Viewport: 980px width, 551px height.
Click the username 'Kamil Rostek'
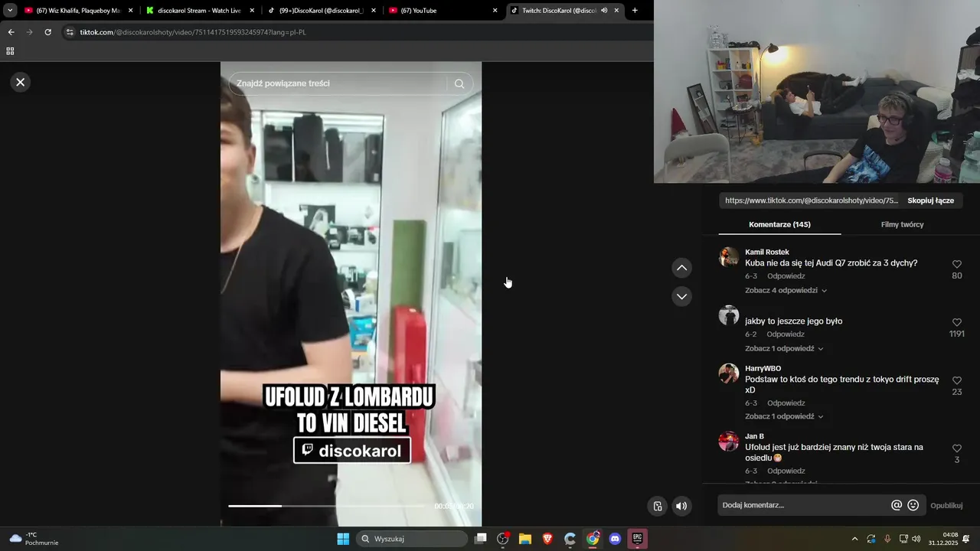tap(766, 252)
